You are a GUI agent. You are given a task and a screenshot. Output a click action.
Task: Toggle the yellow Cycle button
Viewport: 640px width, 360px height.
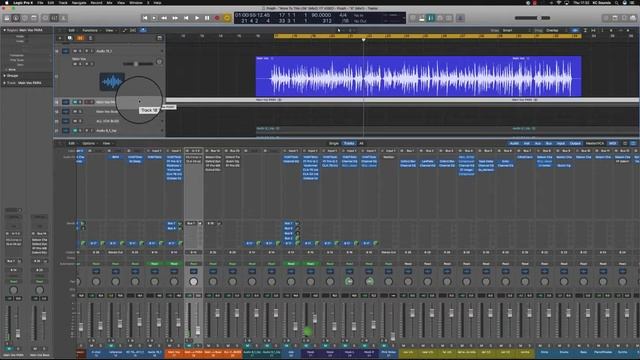click(x=227, y=18)
